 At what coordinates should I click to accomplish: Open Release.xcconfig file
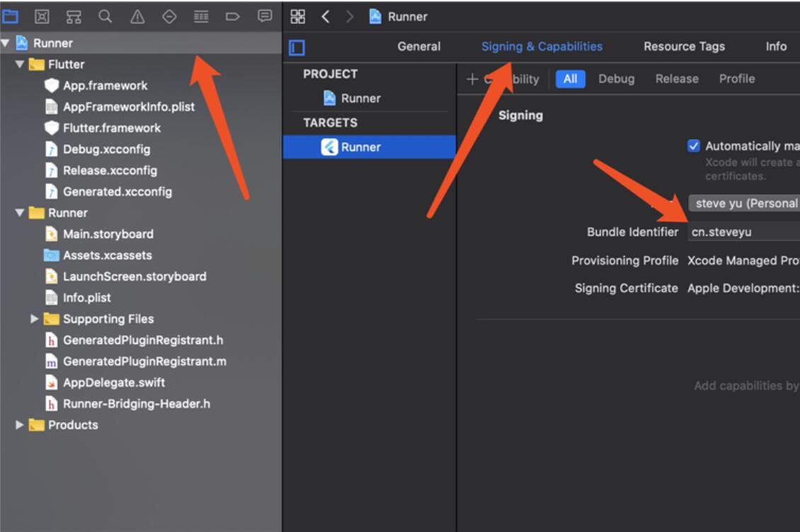[x=110, y=170]
